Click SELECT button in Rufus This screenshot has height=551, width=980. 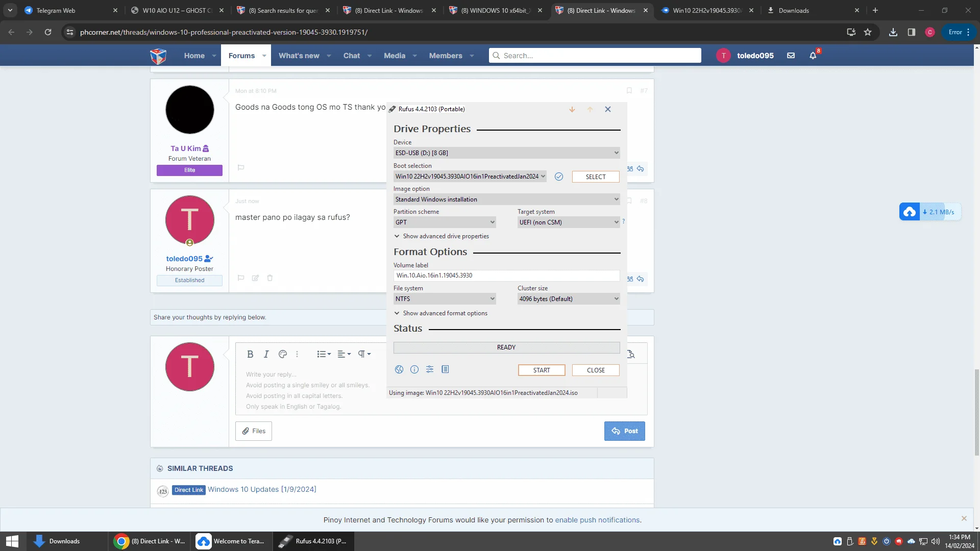coord(596,177)
